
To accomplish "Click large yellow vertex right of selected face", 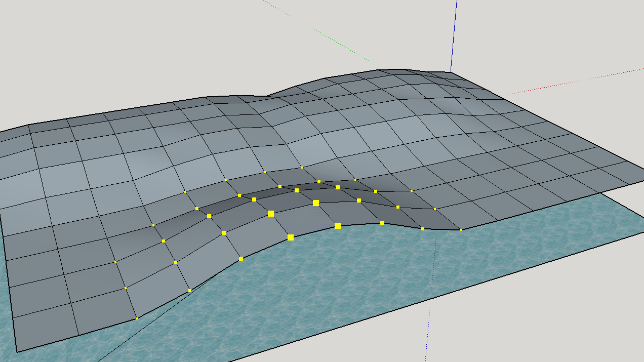I will click(338, 226).
